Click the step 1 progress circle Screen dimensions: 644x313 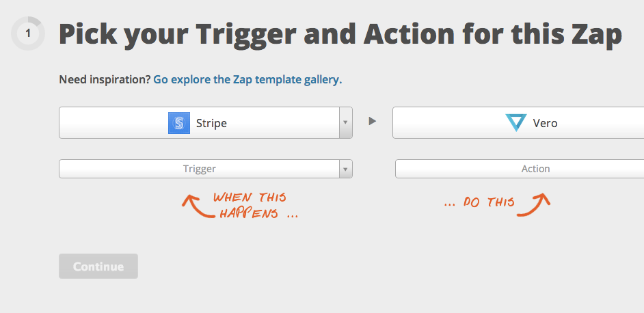[28, 33]
